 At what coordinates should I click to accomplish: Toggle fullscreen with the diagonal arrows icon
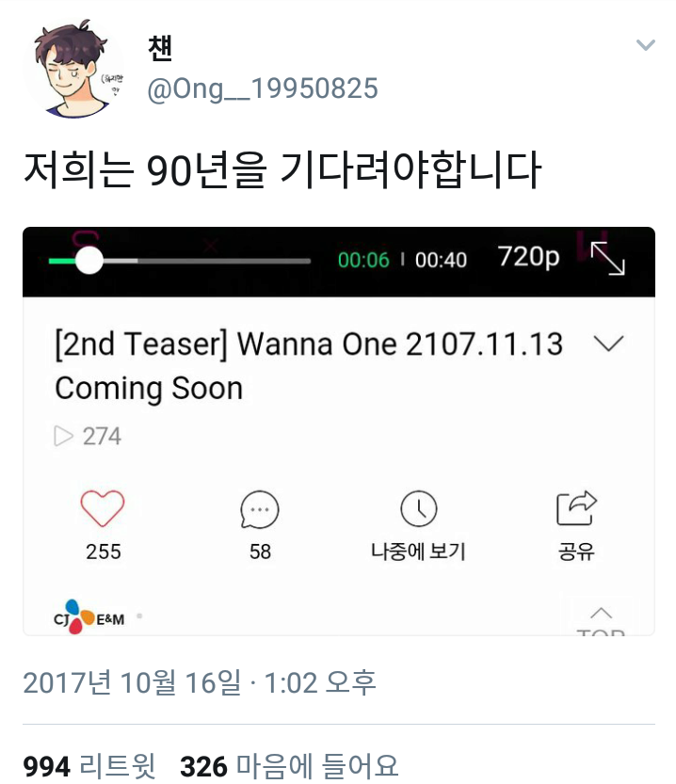607,259
